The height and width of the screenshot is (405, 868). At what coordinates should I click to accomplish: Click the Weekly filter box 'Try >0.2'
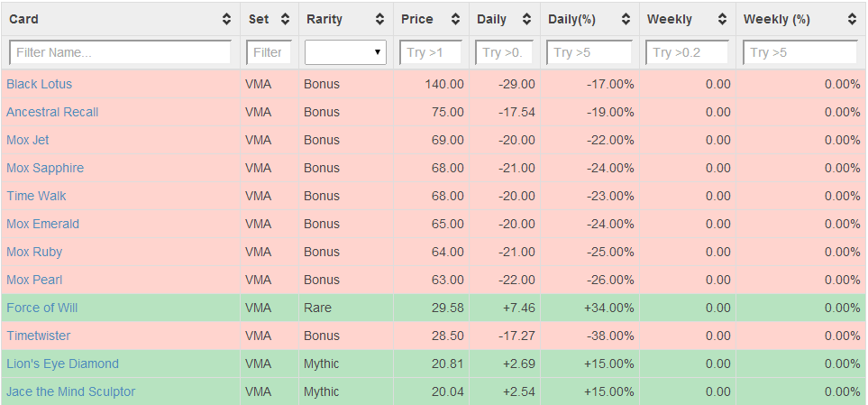point(687,52)
